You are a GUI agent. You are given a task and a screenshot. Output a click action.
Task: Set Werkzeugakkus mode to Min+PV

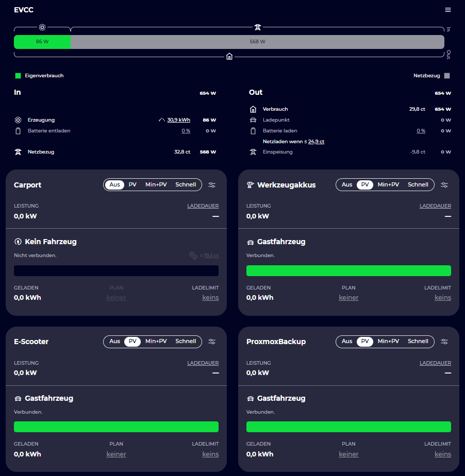389,184
